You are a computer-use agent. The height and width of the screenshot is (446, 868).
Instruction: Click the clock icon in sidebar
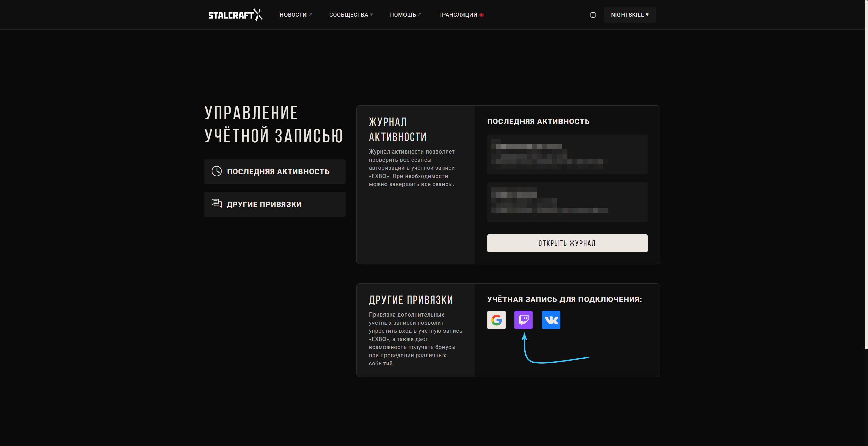(217, 171)
